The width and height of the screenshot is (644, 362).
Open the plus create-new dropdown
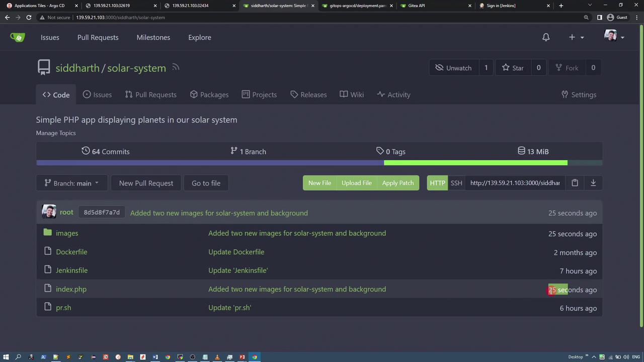[576, 37]
